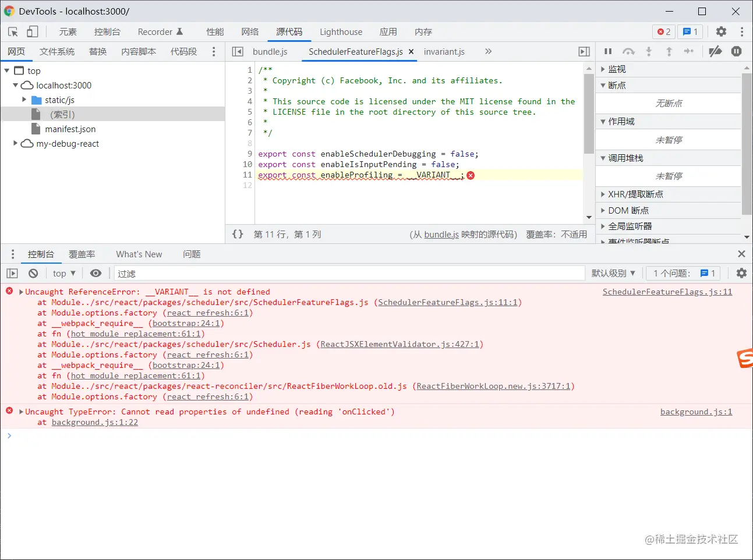The width and height of the screenshot is (753, 560).
Task: Pretty-print the source with braces icon
Action: [238, 234]
